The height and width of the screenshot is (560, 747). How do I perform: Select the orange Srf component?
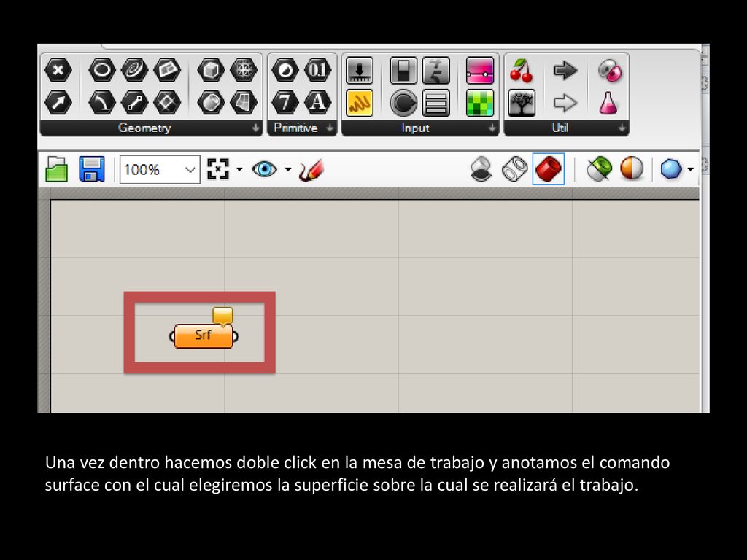coord(204,336)
